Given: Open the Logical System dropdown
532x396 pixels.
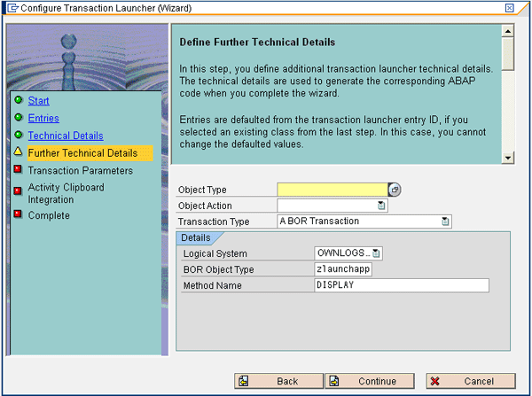Looking at the screenshot, I should tap(376, 252).
